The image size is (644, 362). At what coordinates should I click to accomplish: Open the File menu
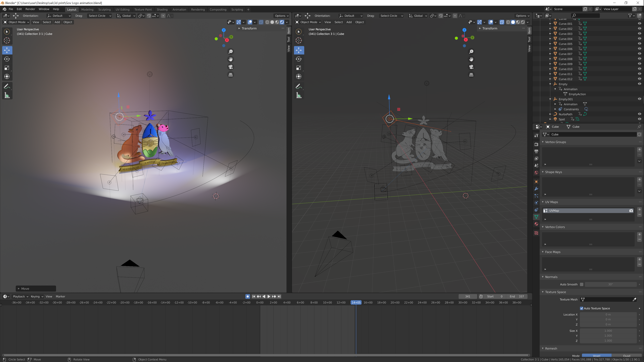11,9
